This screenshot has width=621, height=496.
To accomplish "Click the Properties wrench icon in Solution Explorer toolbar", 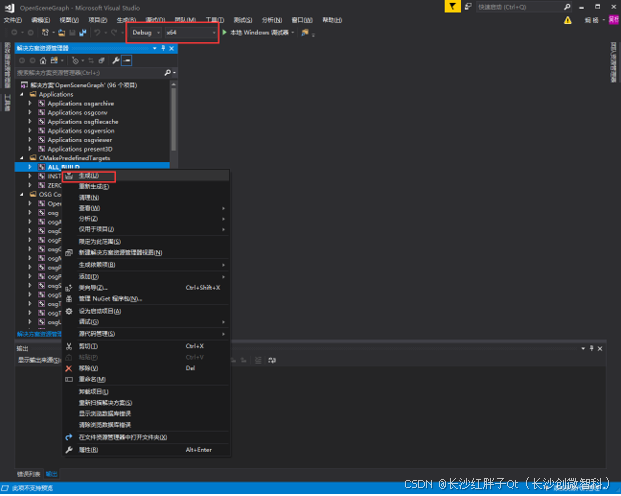I will click(x=116, y=61).
